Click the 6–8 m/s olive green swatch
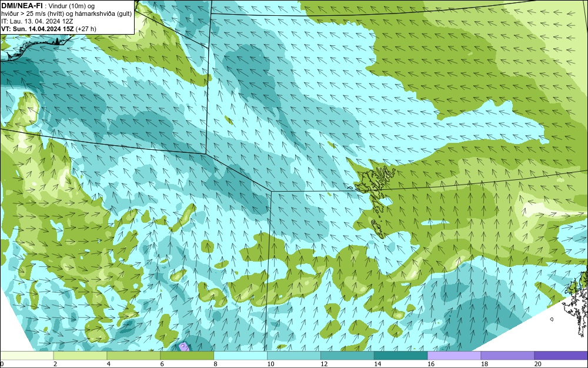 [x=187, y=355]
